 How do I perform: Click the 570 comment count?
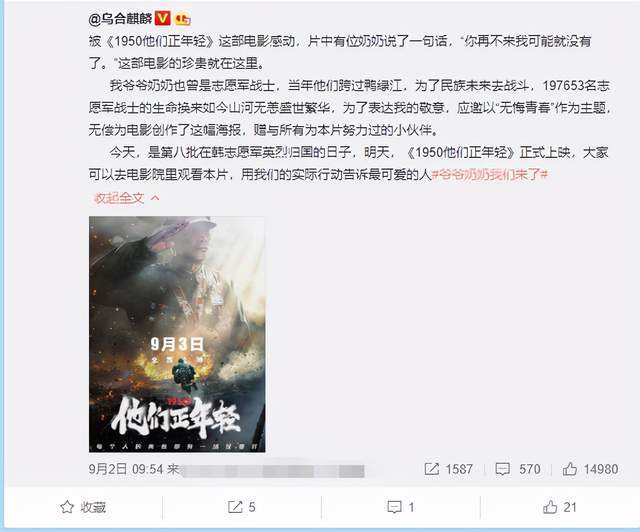click(x=530, y=469)
